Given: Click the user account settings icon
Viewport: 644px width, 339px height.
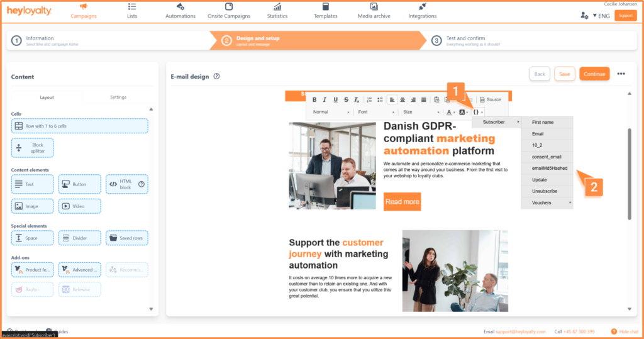Looking at the screenshot, I should 585,16.
